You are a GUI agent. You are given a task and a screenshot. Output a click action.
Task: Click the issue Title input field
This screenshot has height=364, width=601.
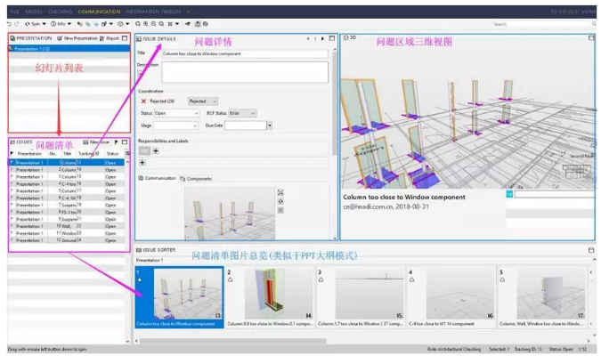coord(245,54)
